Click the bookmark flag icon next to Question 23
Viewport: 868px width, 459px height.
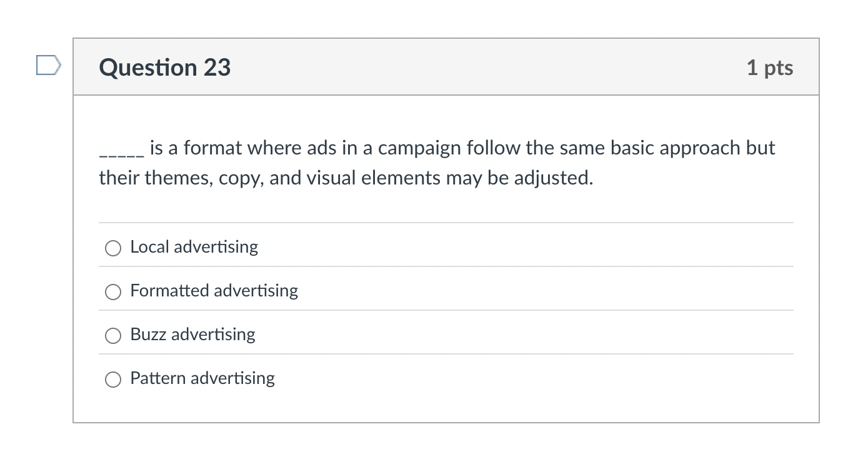click(48, 65)
